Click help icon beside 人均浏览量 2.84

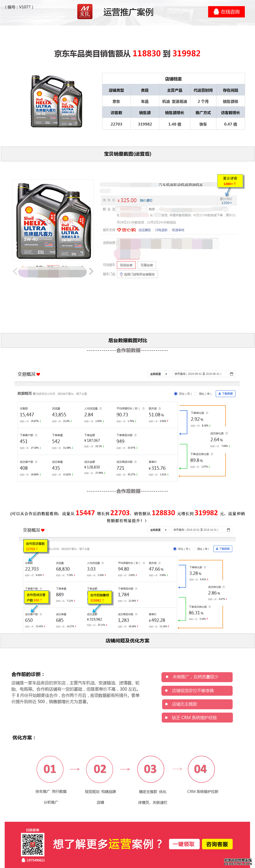(x=100, y=408)
